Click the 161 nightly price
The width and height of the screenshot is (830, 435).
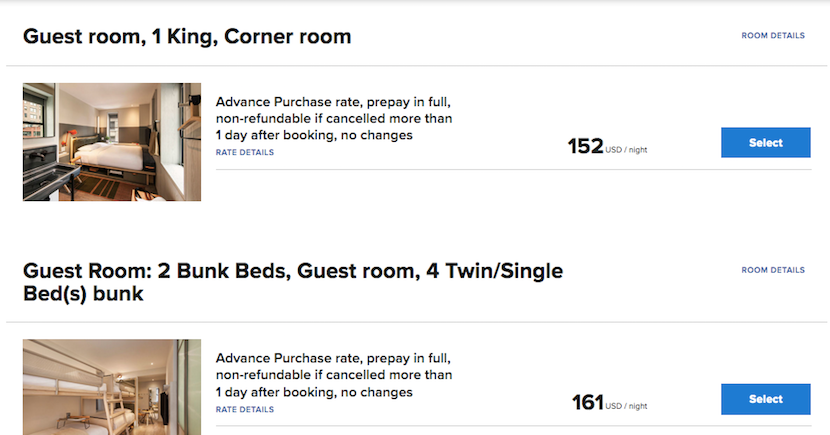tap(587, 403)
